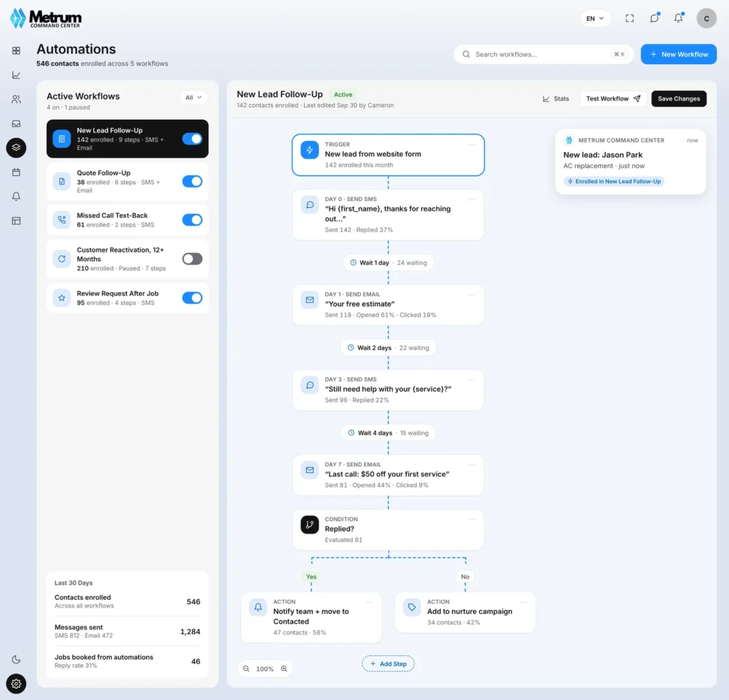The image size is (729, 700).
Task: Toggle the New Lead Follow-Up workflow switch
Action: click(192, 139)
